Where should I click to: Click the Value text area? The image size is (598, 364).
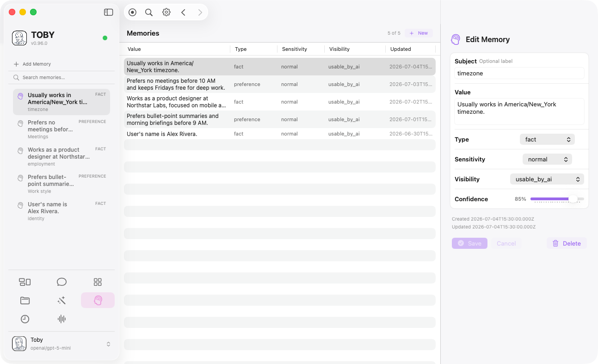pos(519,111)
